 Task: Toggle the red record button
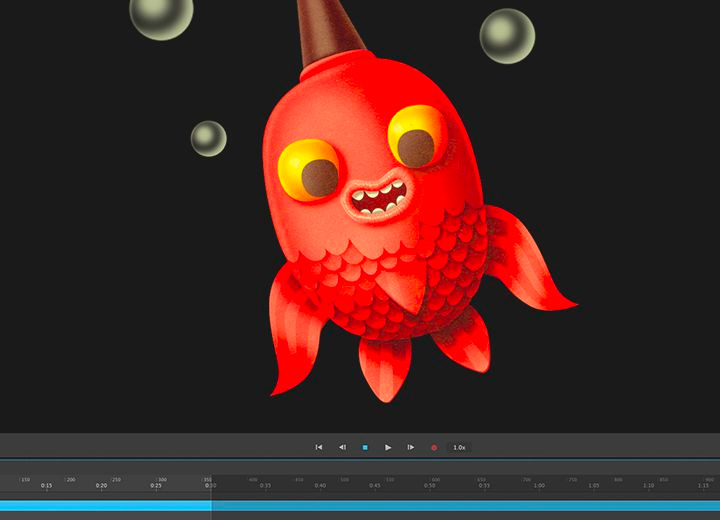434,447
